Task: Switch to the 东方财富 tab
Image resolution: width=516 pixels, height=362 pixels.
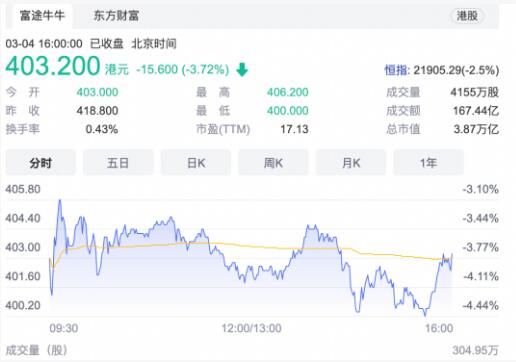Action: pyautogui.click(x=116, y=16)
